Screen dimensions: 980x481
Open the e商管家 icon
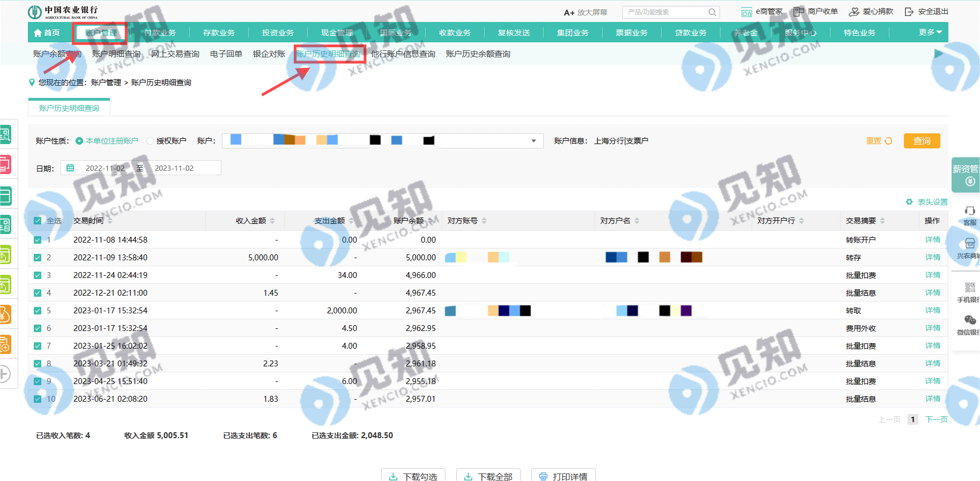[x=746, y=12]
